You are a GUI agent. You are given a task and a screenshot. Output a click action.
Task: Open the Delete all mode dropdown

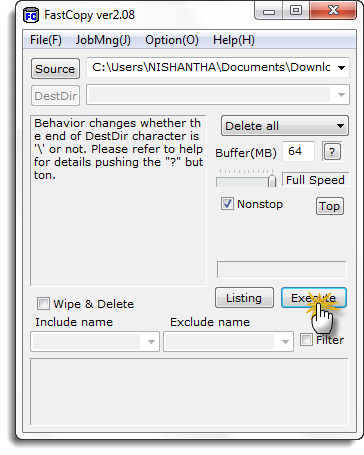point(285,126)
